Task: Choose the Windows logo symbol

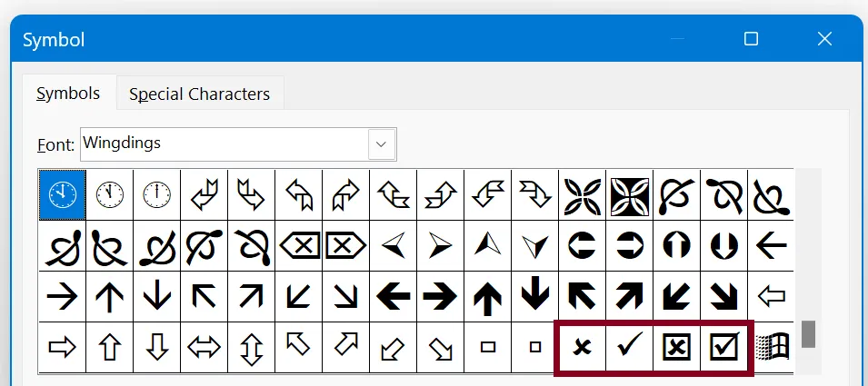Action: coord(772,346)
